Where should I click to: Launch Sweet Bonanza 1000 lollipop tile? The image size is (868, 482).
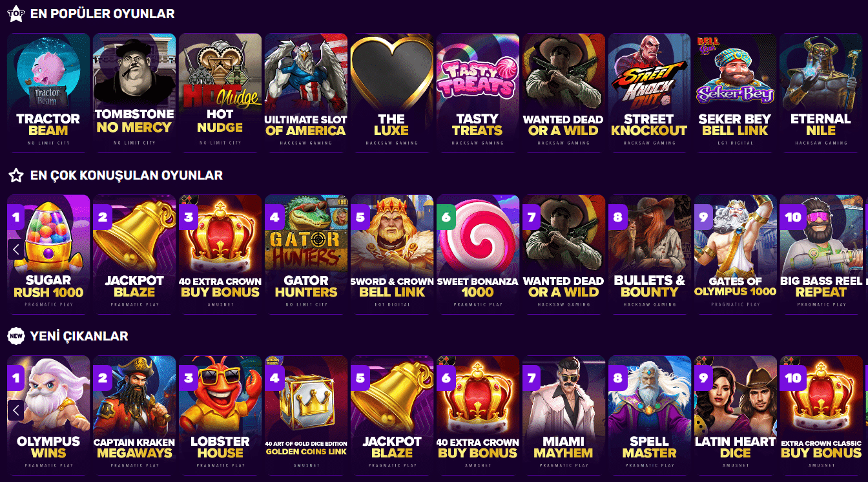[x=478, y=255]
